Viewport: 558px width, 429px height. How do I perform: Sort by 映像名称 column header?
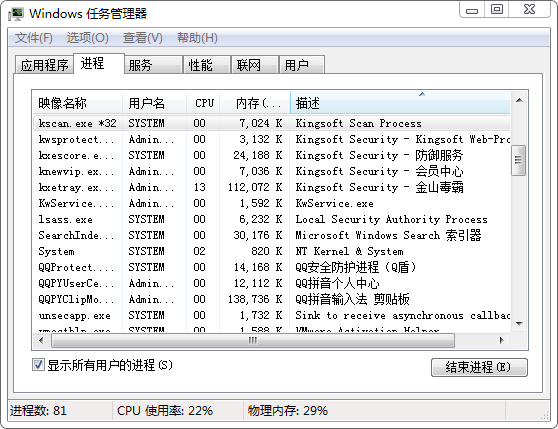pos(78,103)
